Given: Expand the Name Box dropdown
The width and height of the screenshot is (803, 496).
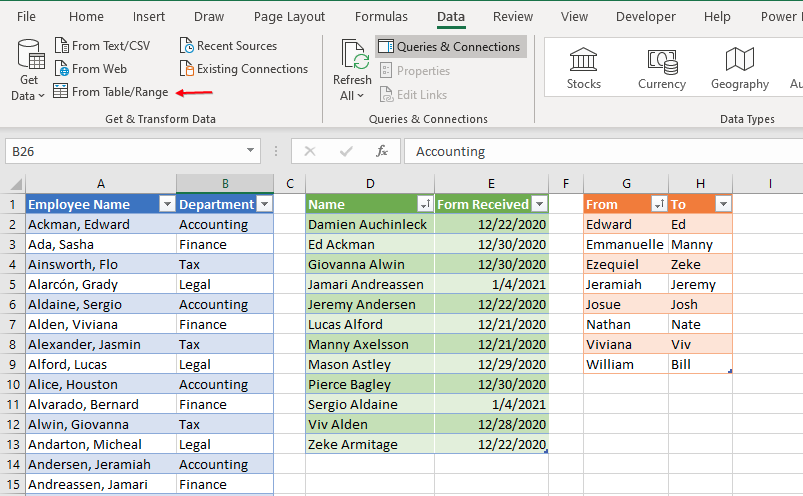Looking at the screenshot, I should point(252,151).
